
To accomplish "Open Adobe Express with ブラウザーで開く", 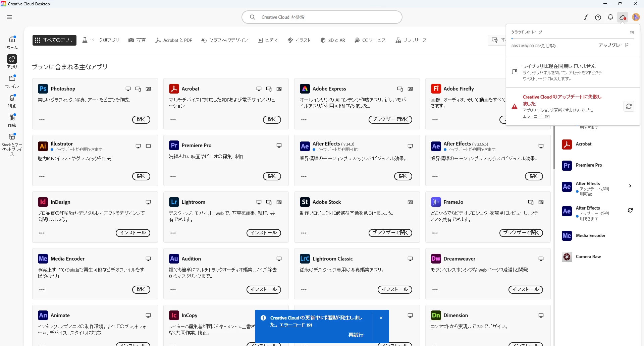I will click(x=390, y=120).
